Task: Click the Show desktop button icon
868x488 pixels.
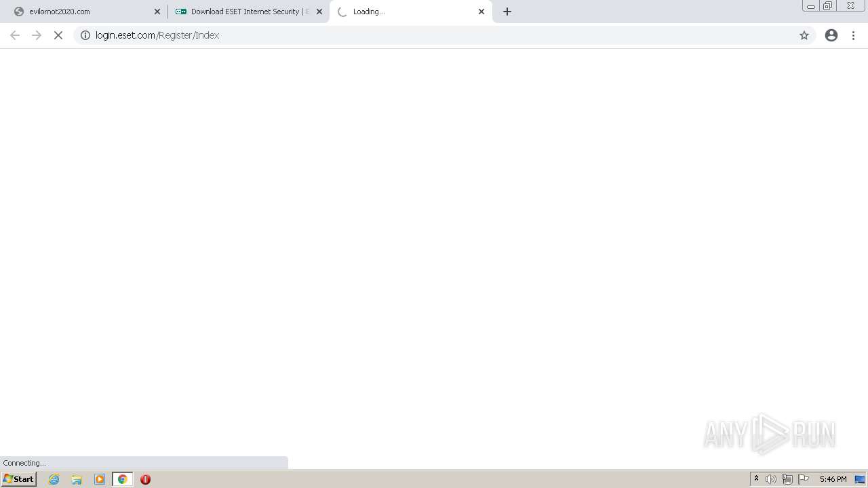Action: coord(860,479)
